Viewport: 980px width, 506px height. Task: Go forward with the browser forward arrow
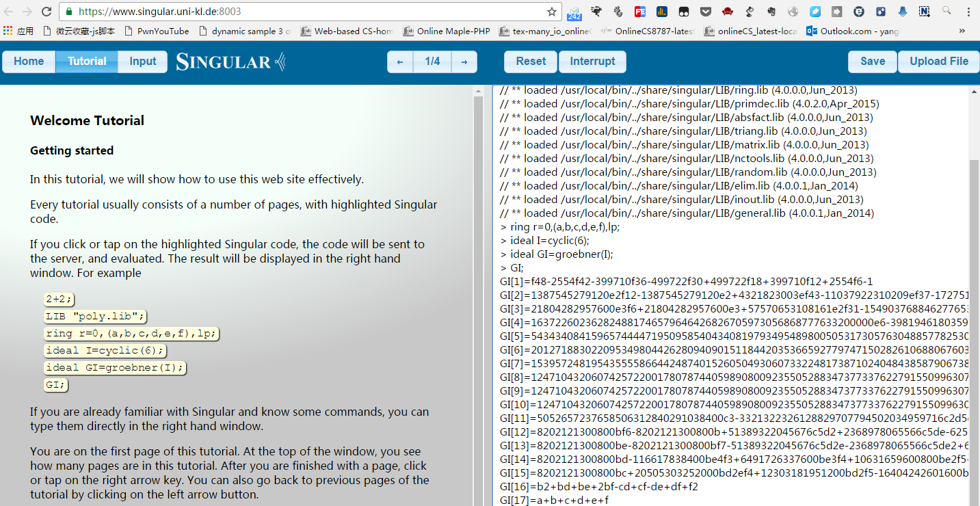click(27, 12)
